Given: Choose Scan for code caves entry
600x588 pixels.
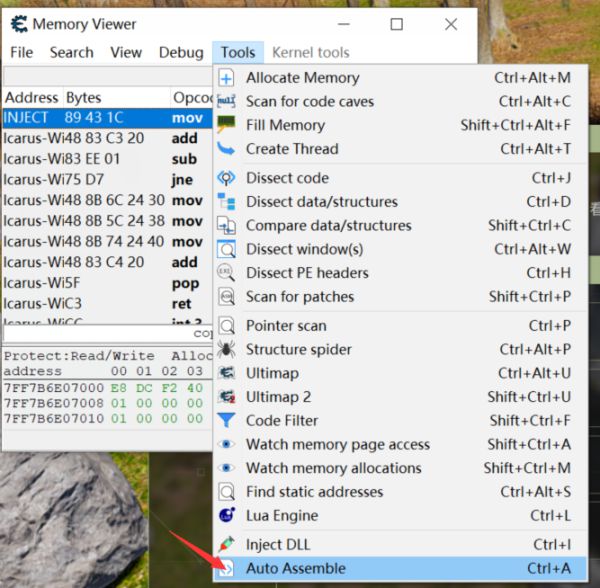Looking at the screenshot, I should pyautogui.click(x=309, y=101).
